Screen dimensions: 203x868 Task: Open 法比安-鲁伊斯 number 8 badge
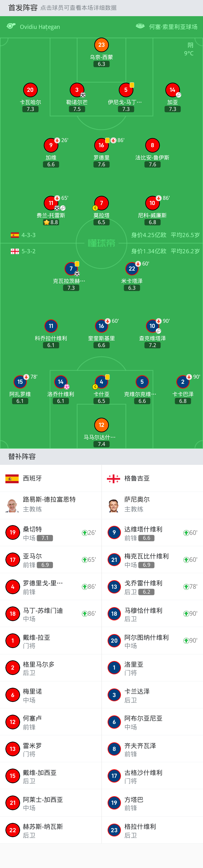pyautogui.click(x=152, y=145)
